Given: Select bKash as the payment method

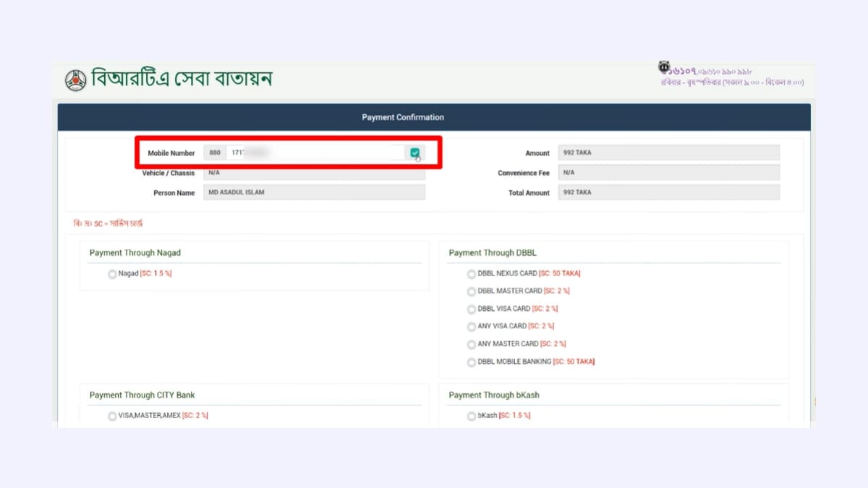Looking at the screenshot, I should (472, 416).
